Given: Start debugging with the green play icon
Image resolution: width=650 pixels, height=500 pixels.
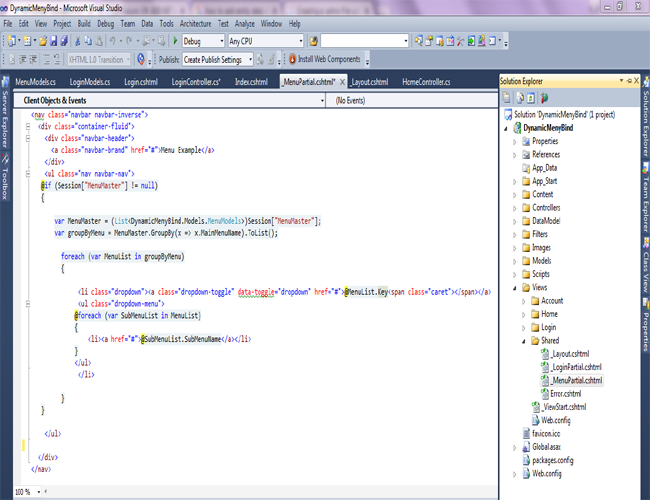Looking at the screenshot, I should (176, 41).
